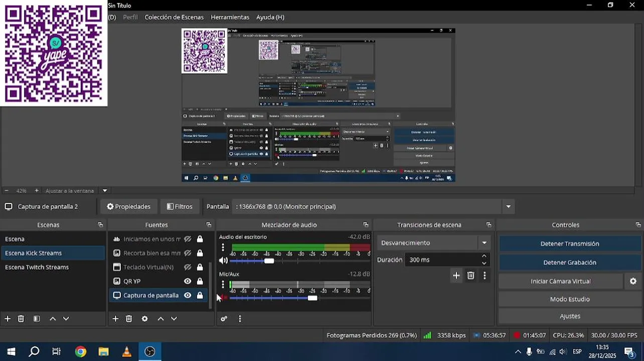Undock the Fuentes panel

pos(209,225)
